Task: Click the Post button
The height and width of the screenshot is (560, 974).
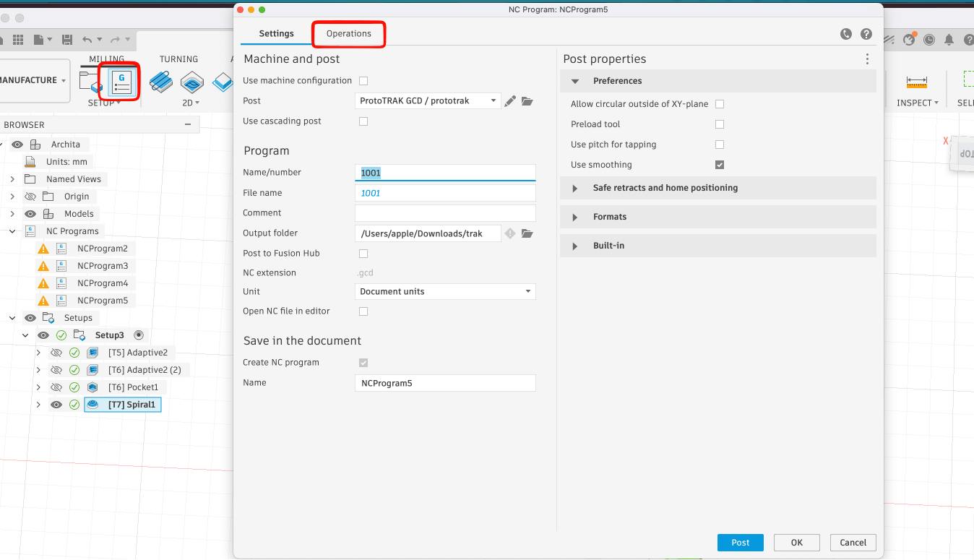Action: tap(740, 543)
